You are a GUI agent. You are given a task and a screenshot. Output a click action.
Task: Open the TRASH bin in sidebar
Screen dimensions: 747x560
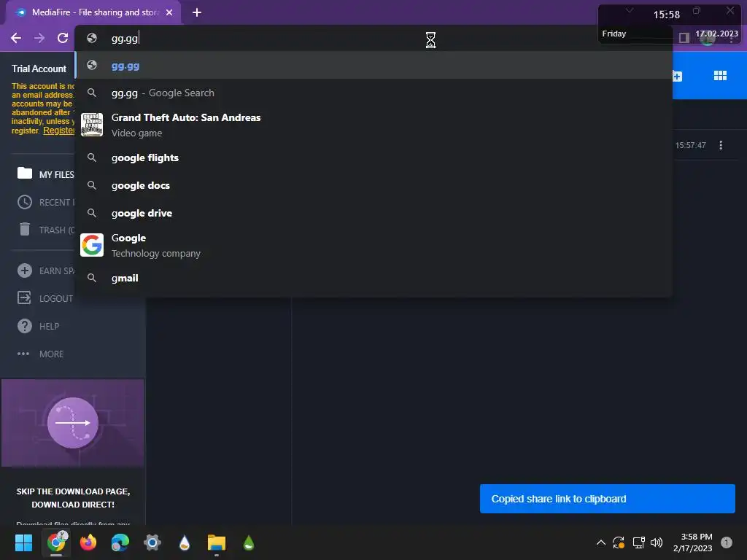(46, 230)
